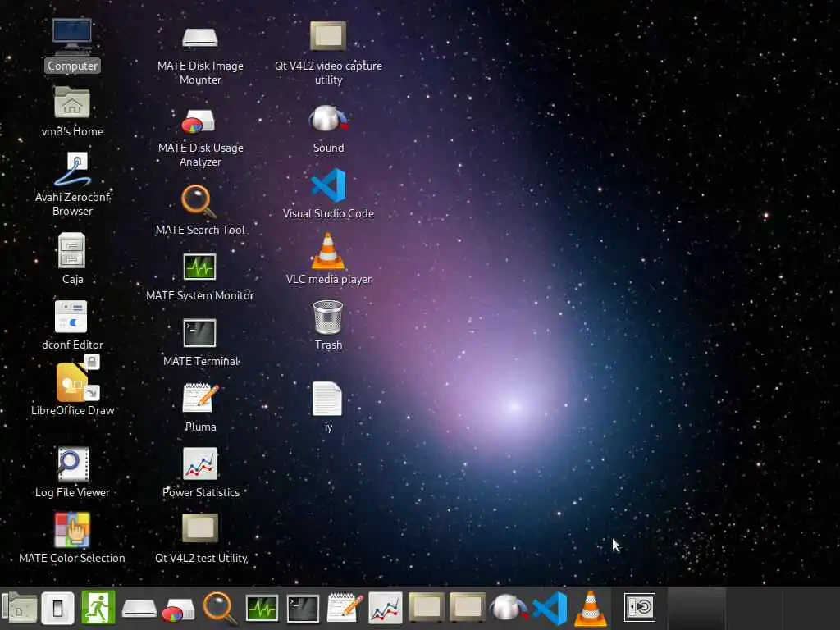
Task: Launch System Monitor from the bottom panel
Action: tap(262, 609)
